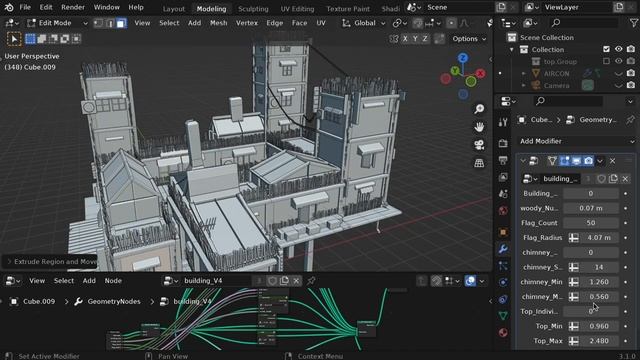Pin the properties editor context
The width and height of the screenshot is (640, 360).
(x=630, y=120)
